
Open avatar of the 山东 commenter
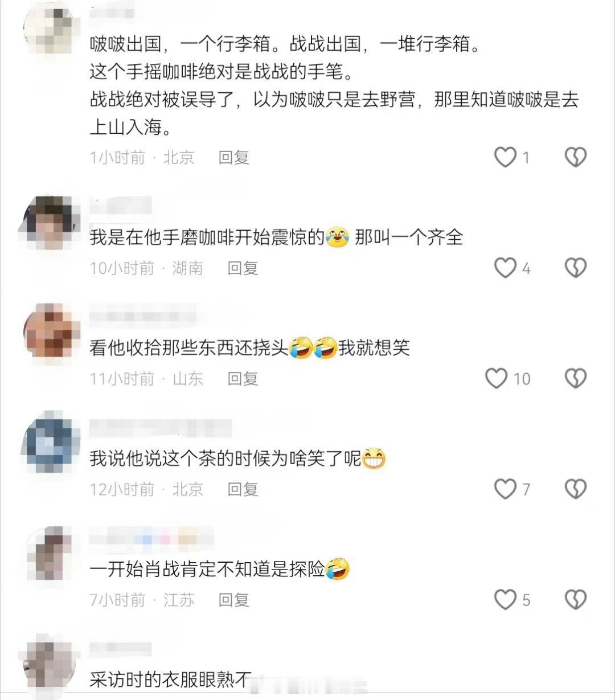pyautogui.click(x=49, y=331)
